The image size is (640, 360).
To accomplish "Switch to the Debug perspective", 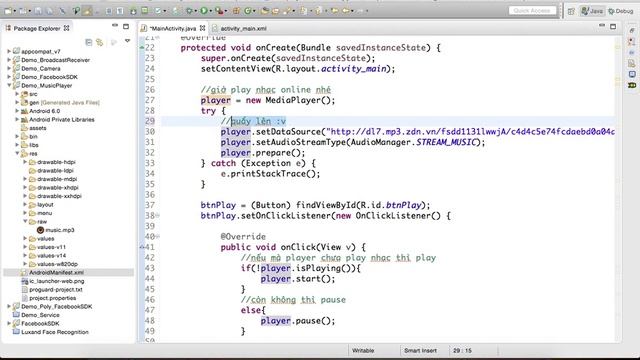I will pos(620,11).
